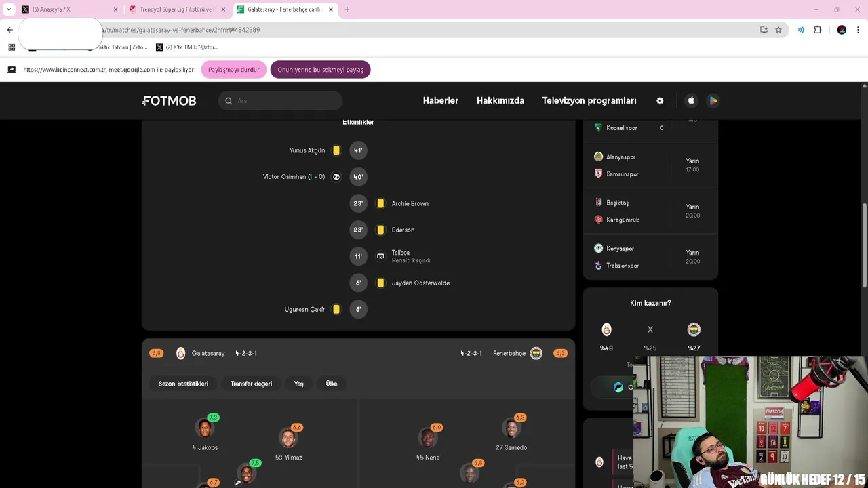This screenshot has width=868, height=488.
Task: Open Chrome extensions puzzle icon
Action: (817, 30)
